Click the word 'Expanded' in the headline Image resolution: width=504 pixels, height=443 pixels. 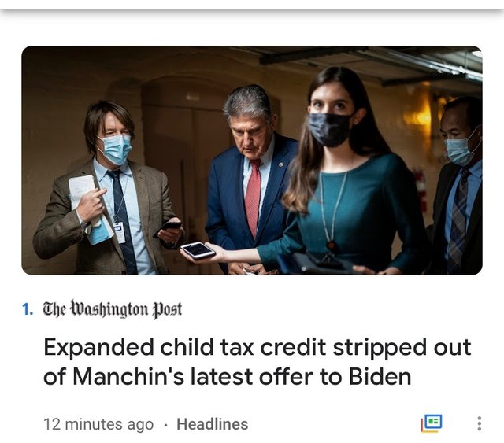coord(98,347)
